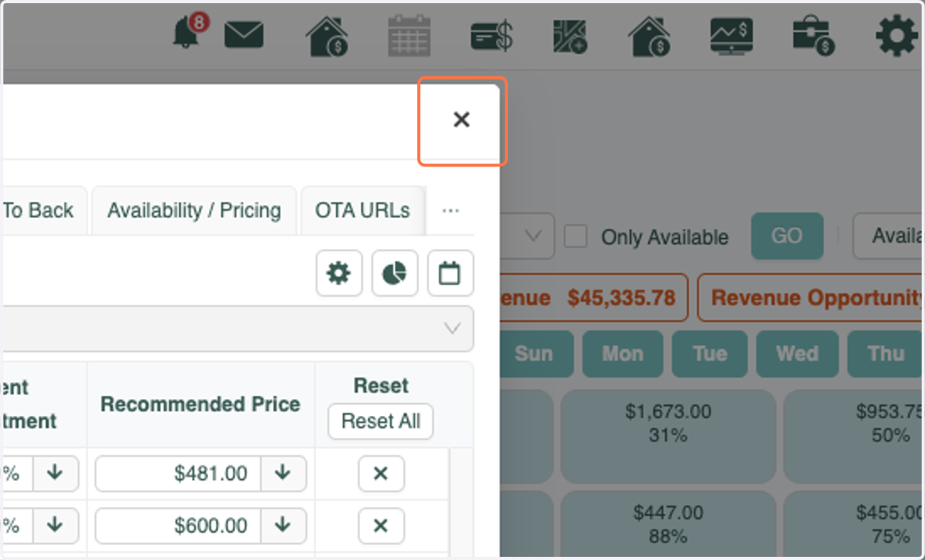
Task: Open the dropdown left of Only Available
Action: tap(527, 236)
